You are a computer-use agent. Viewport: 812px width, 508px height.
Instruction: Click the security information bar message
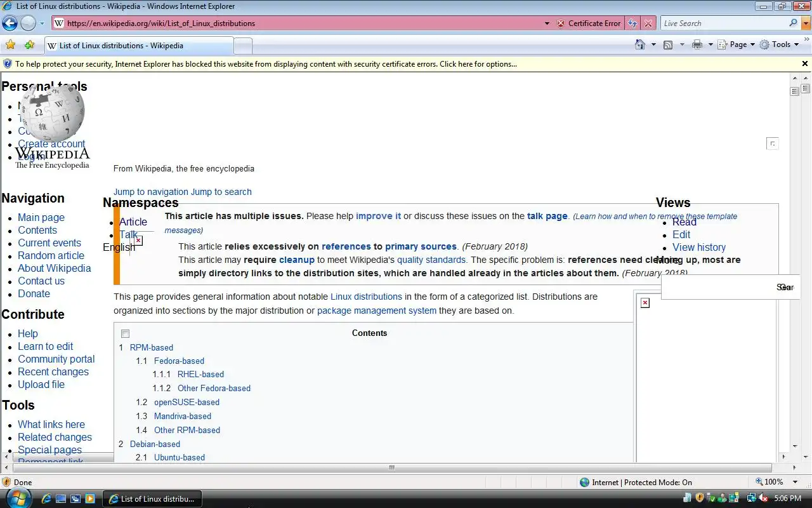[x=266, y=64]
